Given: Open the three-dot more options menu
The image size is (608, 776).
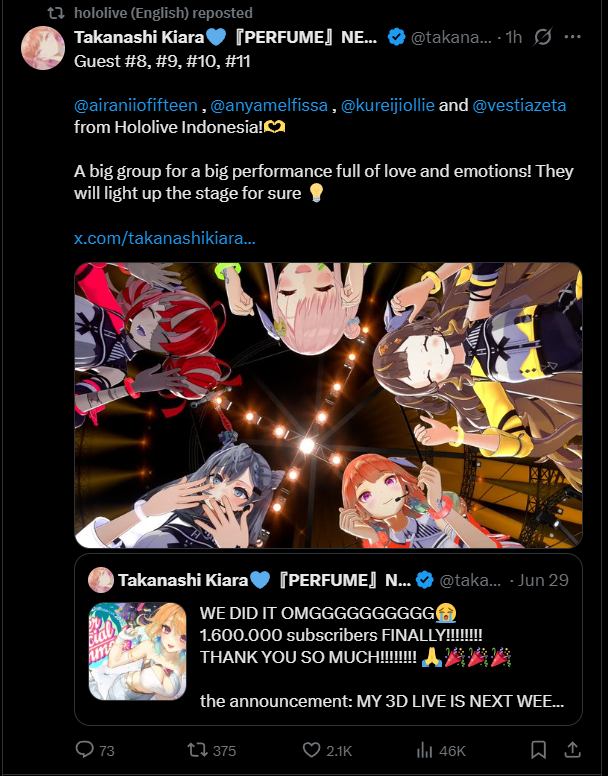Looking at the screenshot, I should [572, 37].
